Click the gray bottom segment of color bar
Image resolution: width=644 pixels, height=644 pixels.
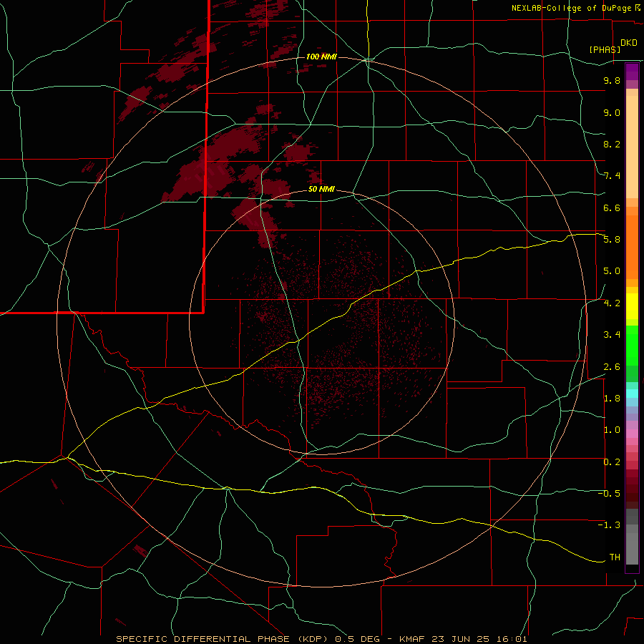[632, 549]
